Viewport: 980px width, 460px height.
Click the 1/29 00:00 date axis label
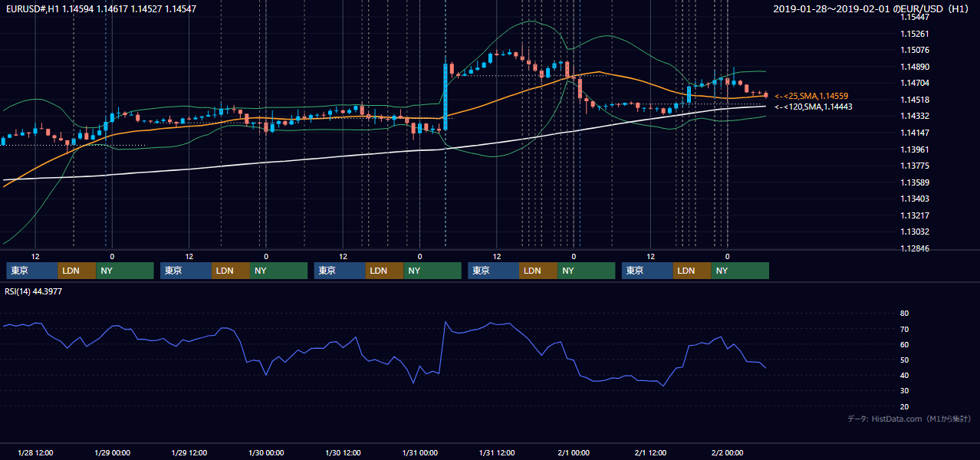coord(112,452)
